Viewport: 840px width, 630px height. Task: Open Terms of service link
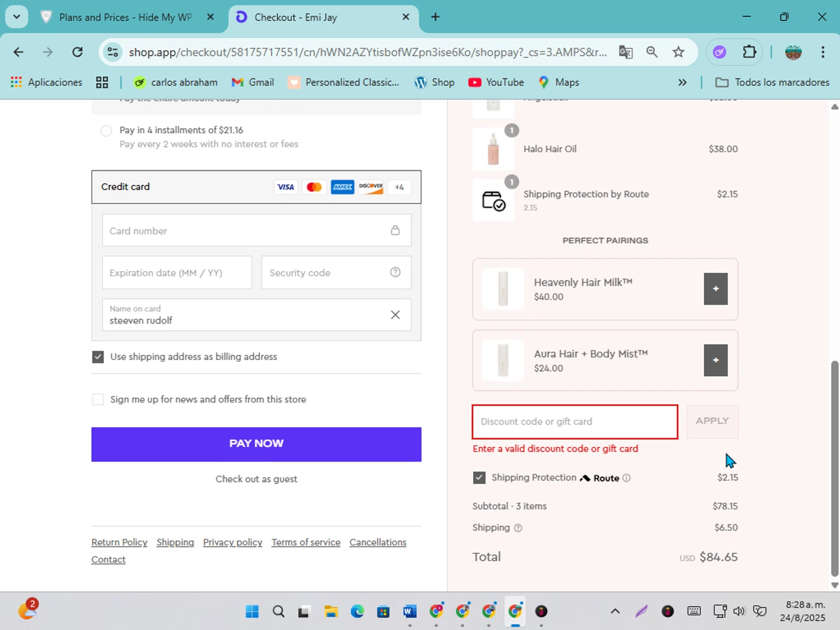click(306, 542)
